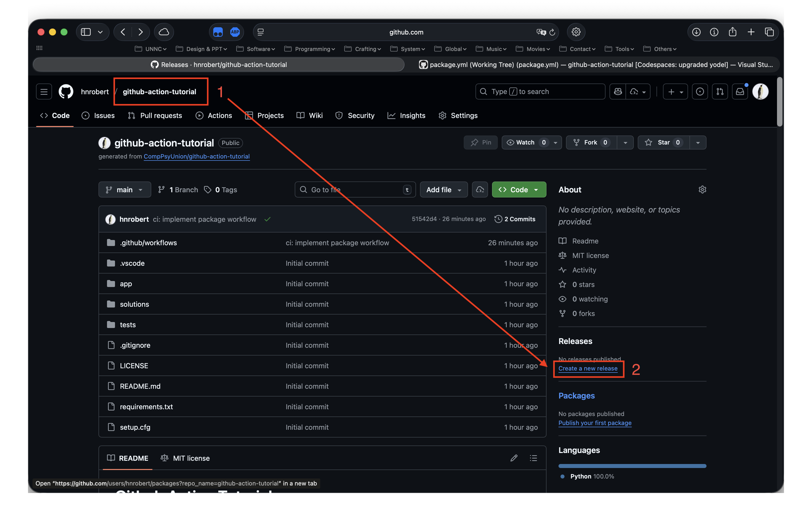The image size is (812, 530).
Task: Expand the Add file dropdown
Action: [x=443, y=189]
